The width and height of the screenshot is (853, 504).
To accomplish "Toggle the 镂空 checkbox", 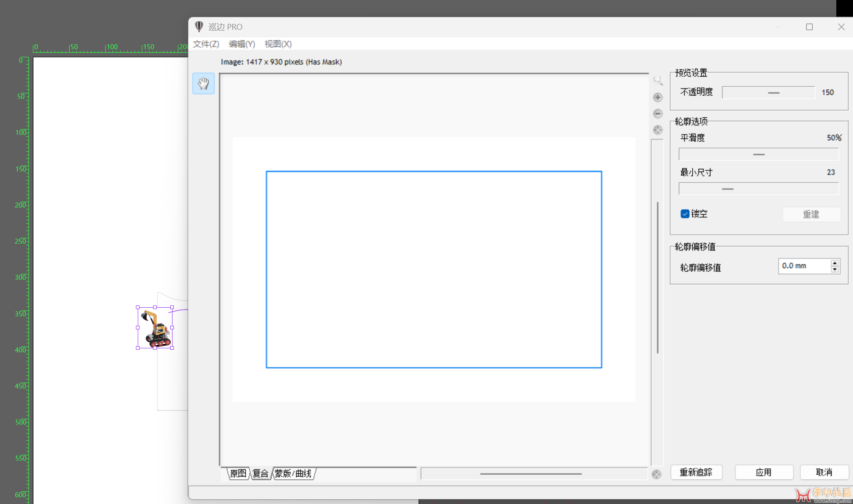I will click(x=685, y=214).
